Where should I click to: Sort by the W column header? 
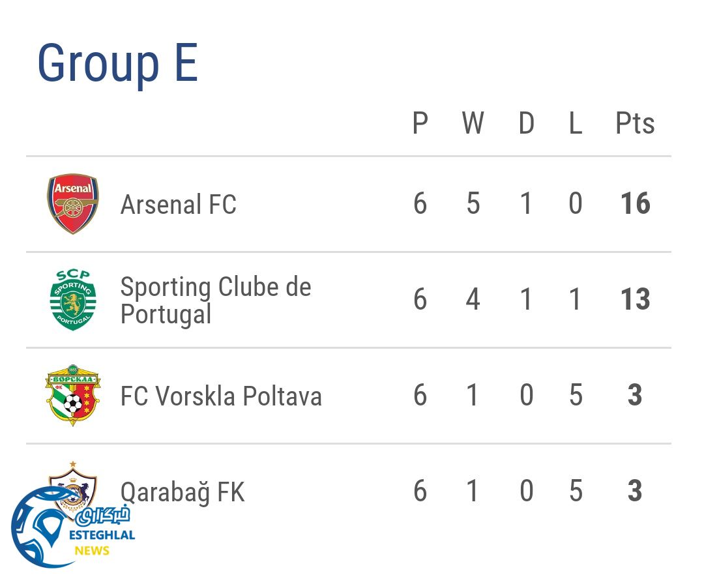point(473,123)
